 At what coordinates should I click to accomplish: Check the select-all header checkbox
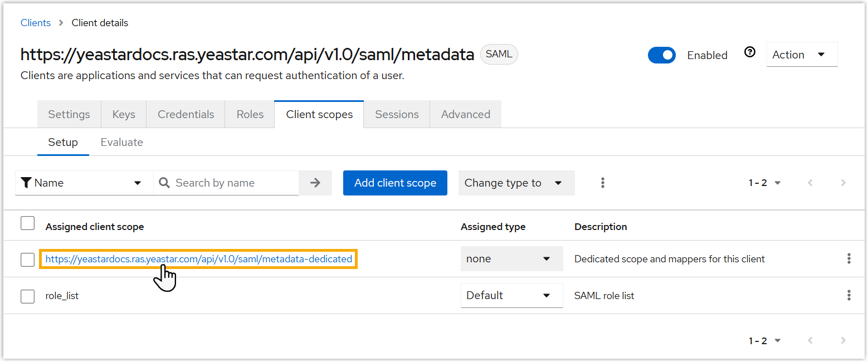click(x=27, y=223)
